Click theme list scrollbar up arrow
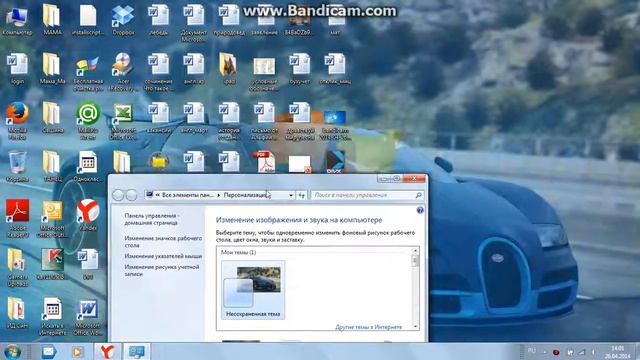Viewport: 640px width, 360px height. click(x=415, y=251)
